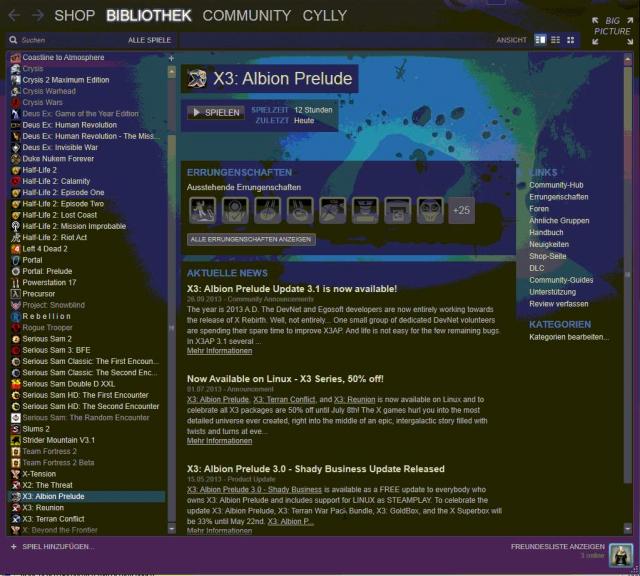The image size is (640, 576).
Task: Go forward with the right arrow icon
Action: [x=38, y=16]
